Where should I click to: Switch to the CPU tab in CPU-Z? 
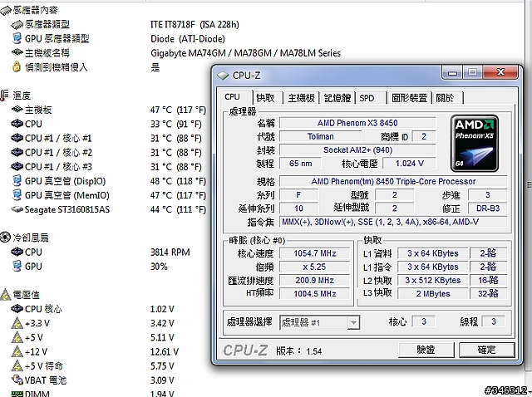(234, 97)
